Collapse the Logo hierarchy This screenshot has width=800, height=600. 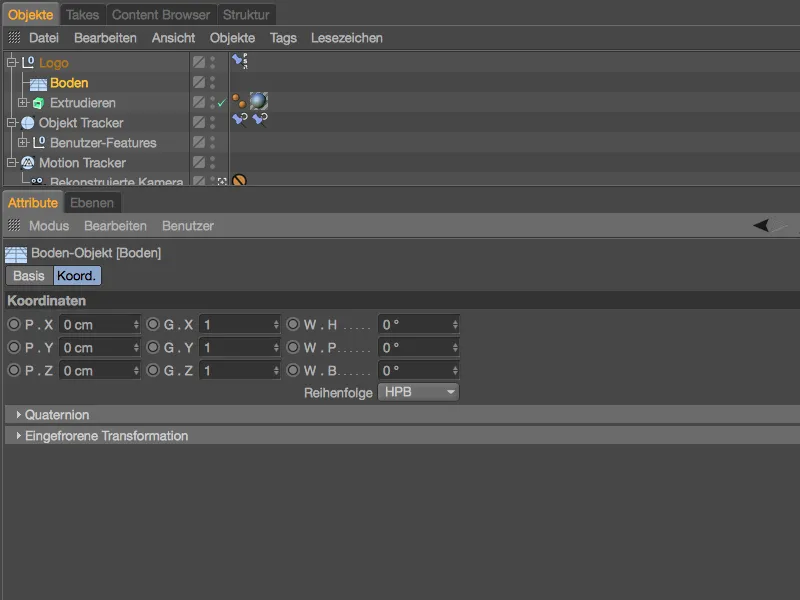pos(12,62)
